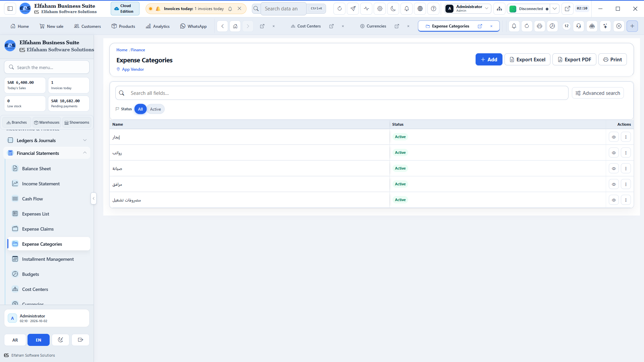Open Analytics in top navigation
The image size is (644, 362).
click(x=158, y=26)
